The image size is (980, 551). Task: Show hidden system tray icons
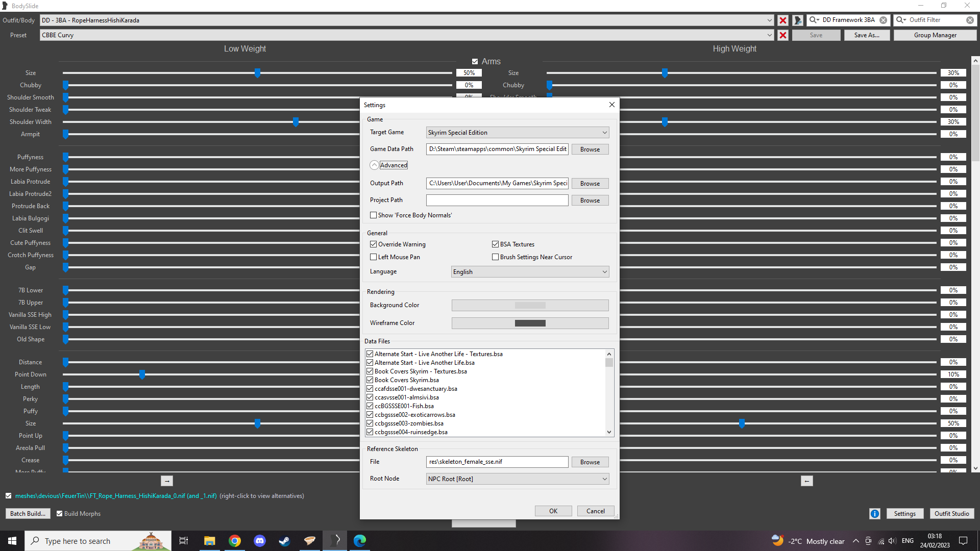tap(855, 541)
